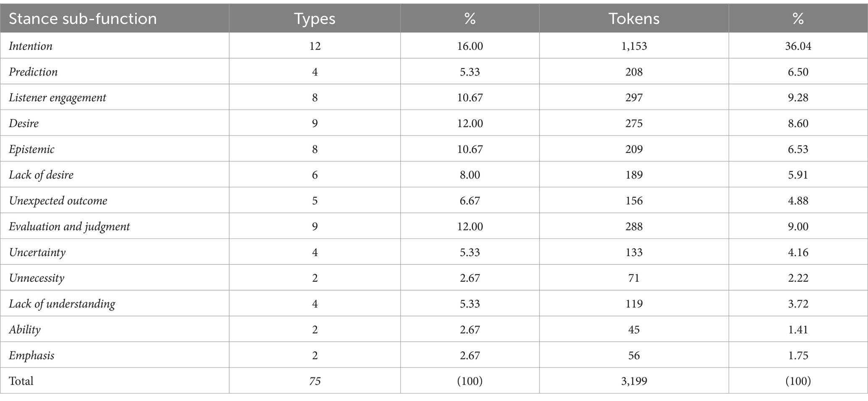Image resolution: width=868 pixels, height=401 pixels.
Task: Select the 36.04 percentage cell
Action: pyautogui.click(x=798, y=46)
